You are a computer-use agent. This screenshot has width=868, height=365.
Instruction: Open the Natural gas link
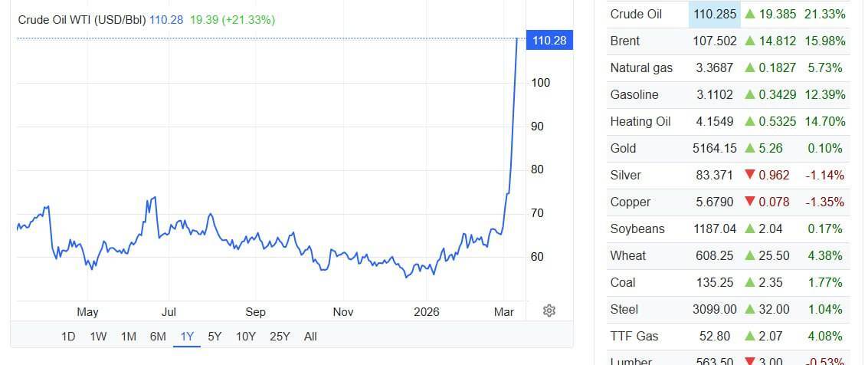(x=641, y=68)
